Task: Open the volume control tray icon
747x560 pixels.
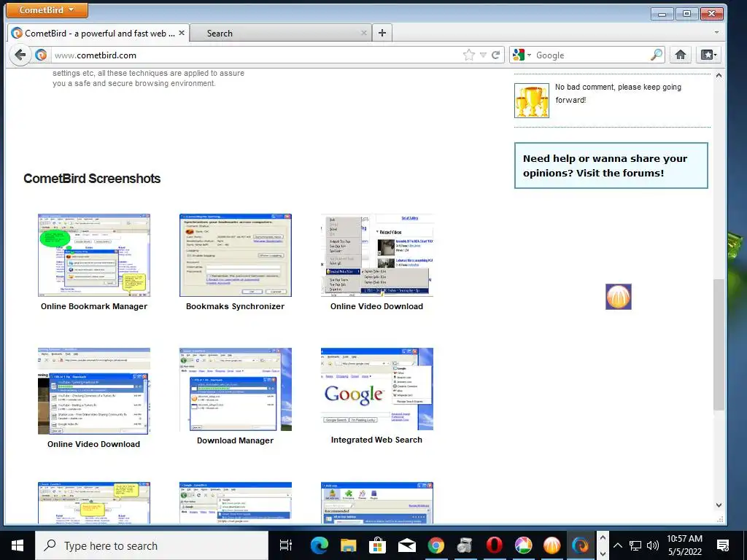Action: point(653,545)
